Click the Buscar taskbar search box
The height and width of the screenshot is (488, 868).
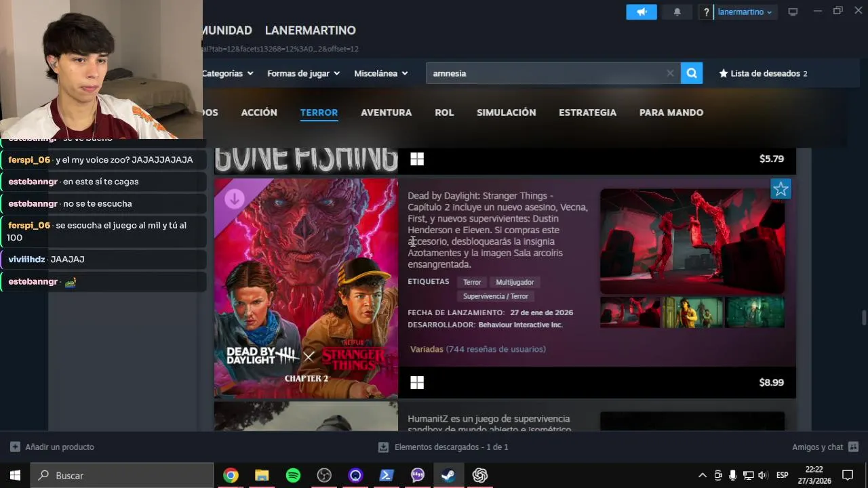click(122, 475)
